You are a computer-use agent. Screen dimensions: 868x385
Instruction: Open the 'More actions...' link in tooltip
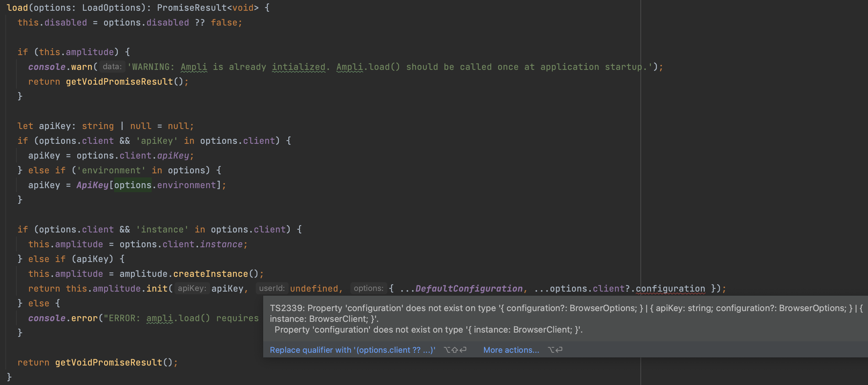(x=511, y=350)
